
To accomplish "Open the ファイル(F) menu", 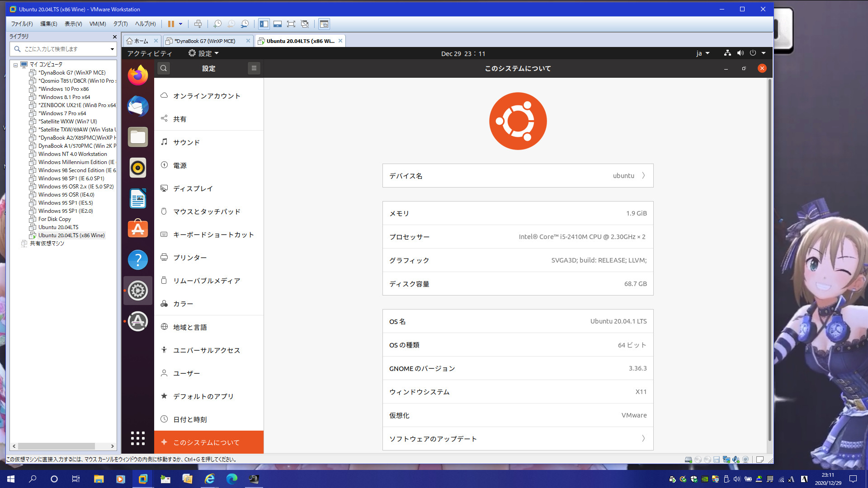I will coord(22,24).
